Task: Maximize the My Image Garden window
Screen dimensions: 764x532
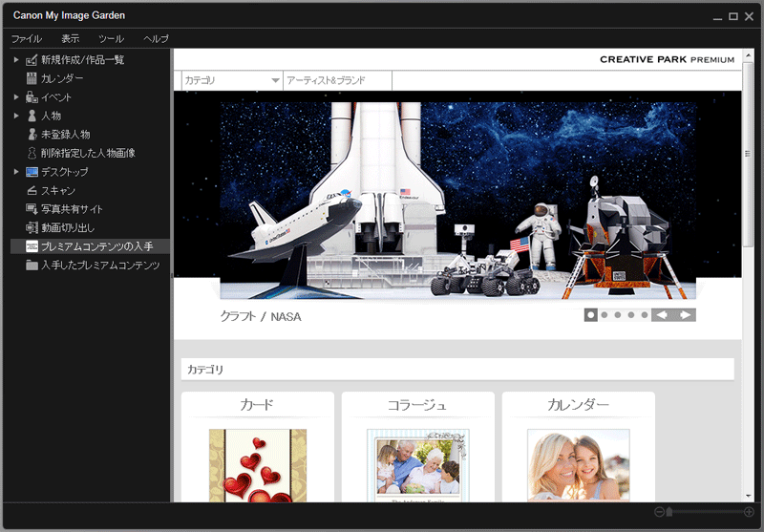Action: 733,16
